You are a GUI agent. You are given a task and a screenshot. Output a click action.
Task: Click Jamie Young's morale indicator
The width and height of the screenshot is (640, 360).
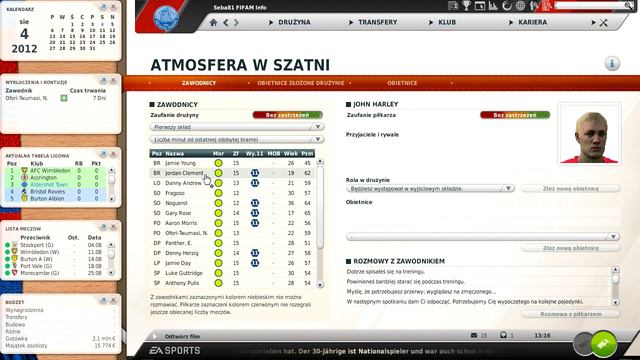click(x=218, y=163)
